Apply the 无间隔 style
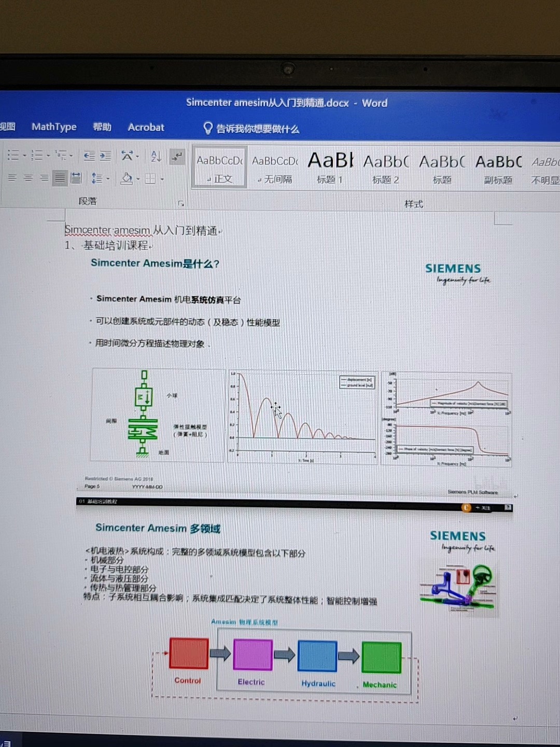The width and height of the screenshot is (560, 747). 275,169
